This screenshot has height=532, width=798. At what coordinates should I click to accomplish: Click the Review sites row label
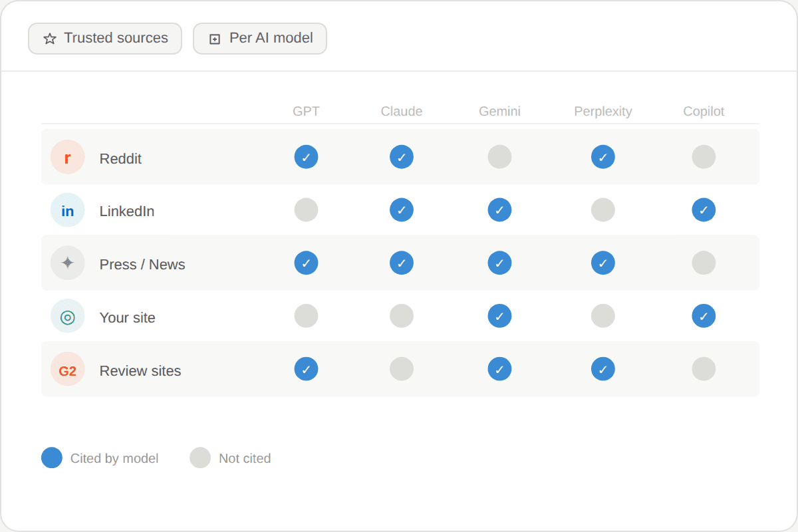140,371
